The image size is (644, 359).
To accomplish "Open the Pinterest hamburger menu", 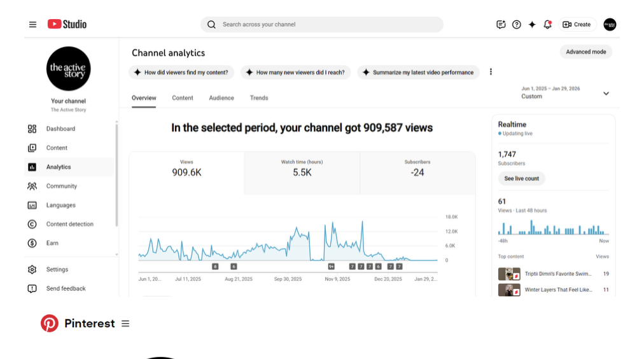I will pos(125,324).
